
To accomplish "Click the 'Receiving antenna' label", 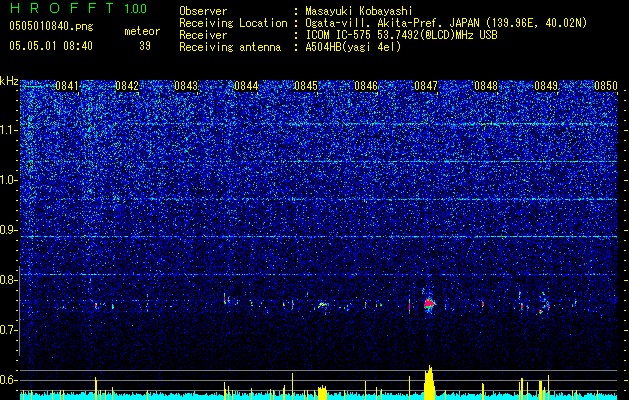I will pos(230,47).
